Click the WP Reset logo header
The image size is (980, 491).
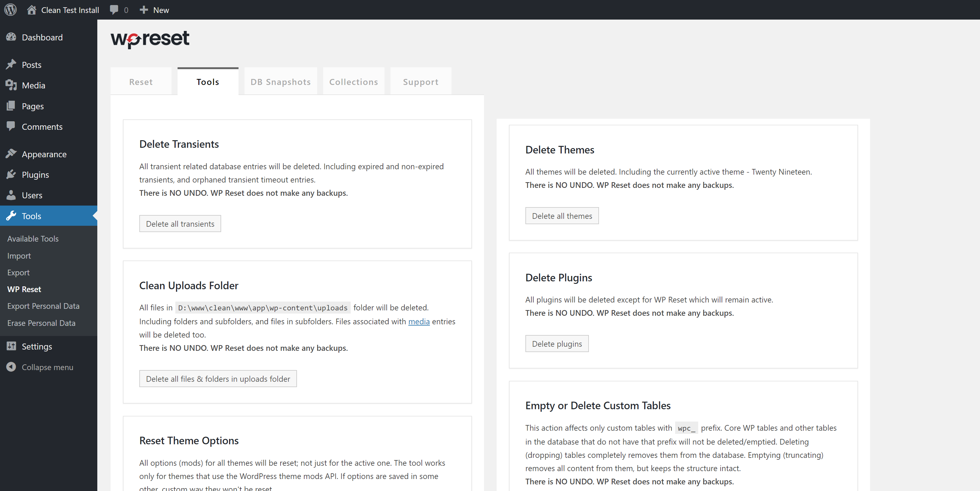[x=150, y=39]
